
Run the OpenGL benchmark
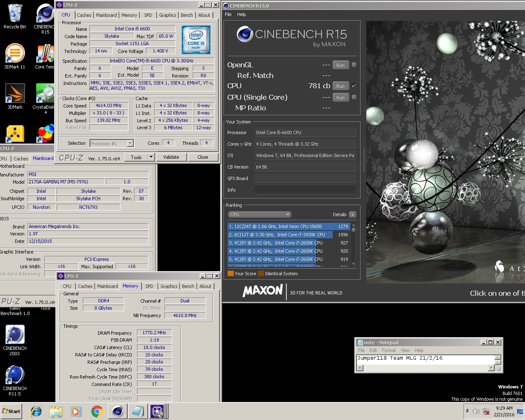point(340,65)
